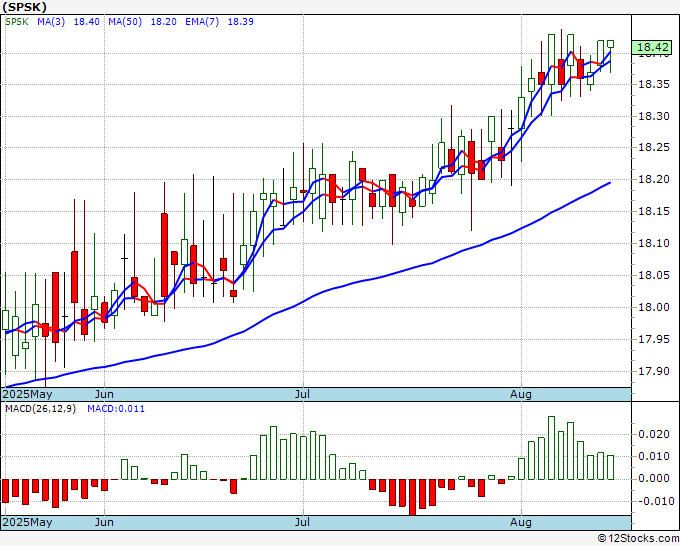Click the 17.90 price axis label
The image size is (680, 546).
tap(654, 372)
